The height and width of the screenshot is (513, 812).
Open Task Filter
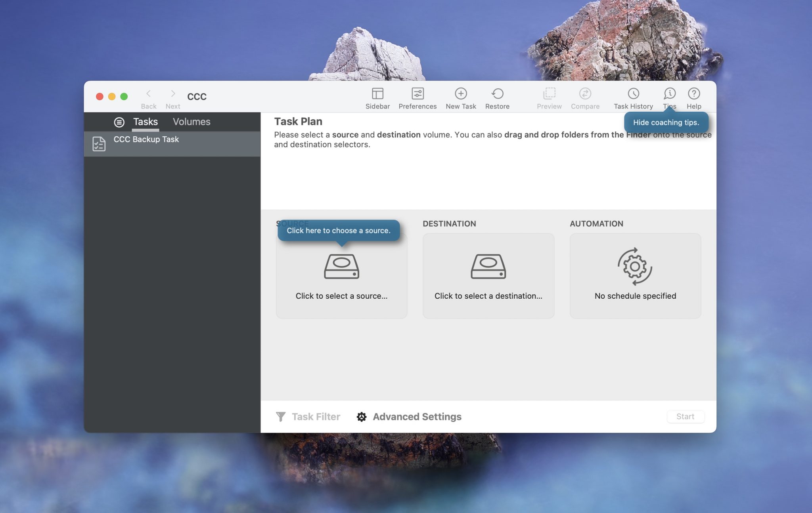coord(308,417)
